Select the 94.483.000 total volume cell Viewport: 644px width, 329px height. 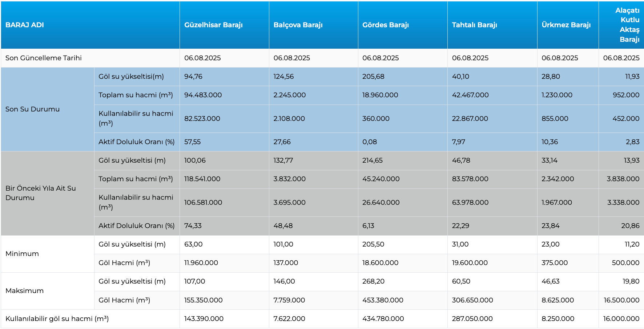[203, 95]
